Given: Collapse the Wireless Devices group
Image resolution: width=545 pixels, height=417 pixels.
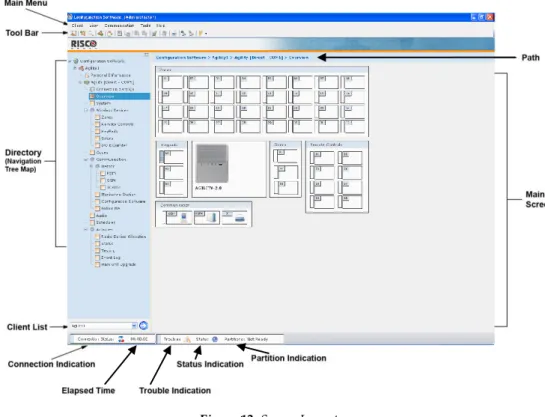Looking at the screenshot, I should point(86,110).
